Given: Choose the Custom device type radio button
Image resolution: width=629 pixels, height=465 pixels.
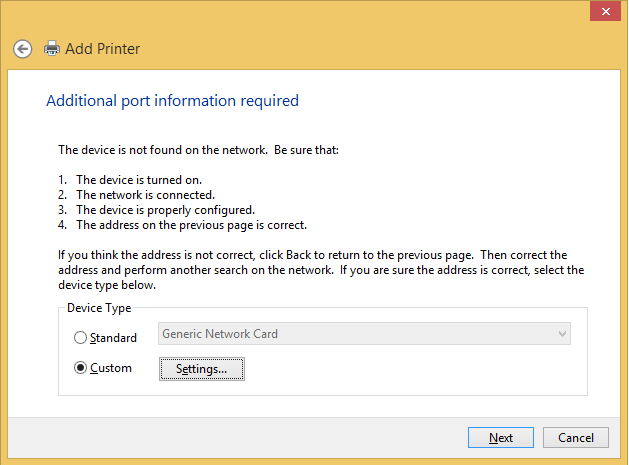Looking at the screenshot, I should (81, 368).
